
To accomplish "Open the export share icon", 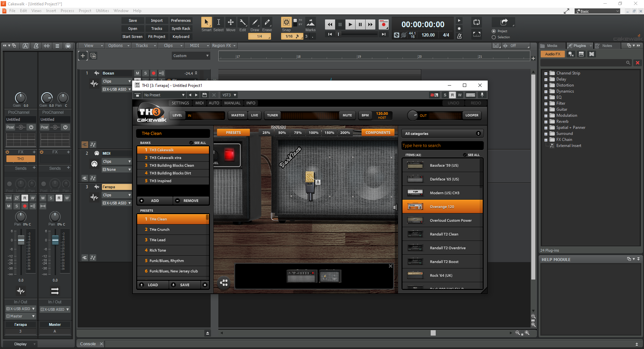I will [504, 22].
